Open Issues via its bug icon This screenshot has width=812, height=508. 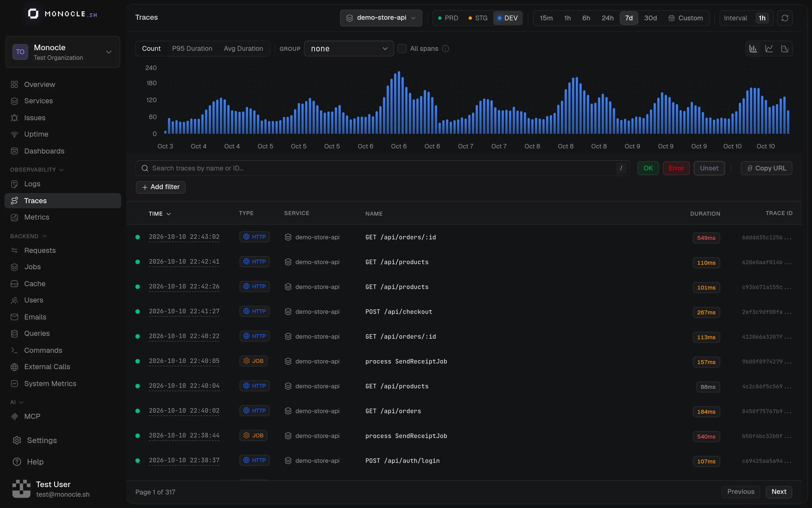pyautogui.click(x=14, y=118)
